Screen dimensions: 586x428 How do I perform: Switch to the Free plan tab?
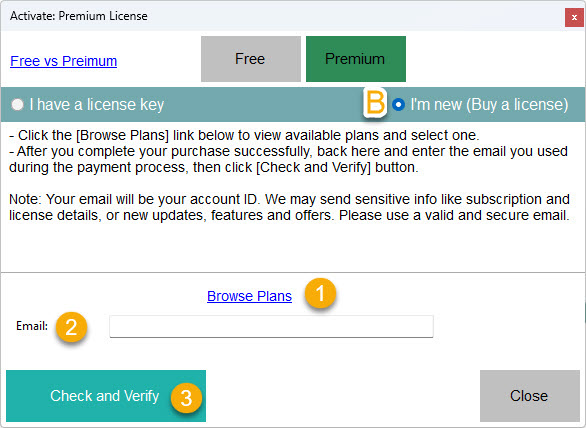[x=251, y=59]
